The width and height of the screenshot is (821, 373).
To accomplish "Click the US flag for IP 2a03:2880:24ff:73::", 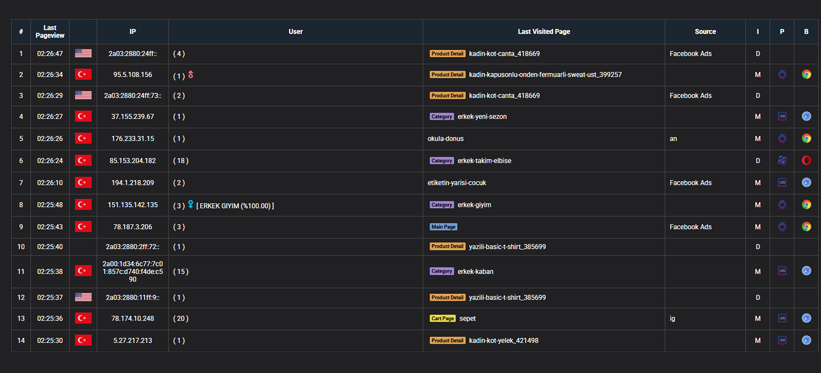I will 83,96.
